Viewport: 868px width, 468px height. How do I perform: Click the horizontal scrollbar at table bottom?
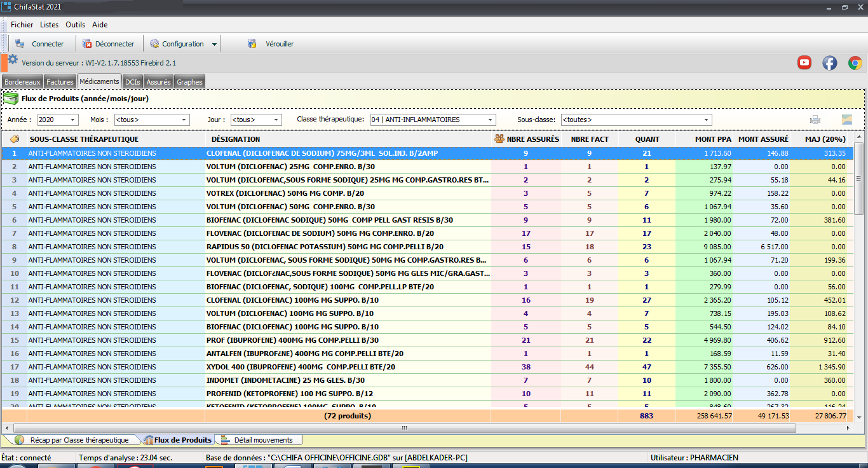403,428
